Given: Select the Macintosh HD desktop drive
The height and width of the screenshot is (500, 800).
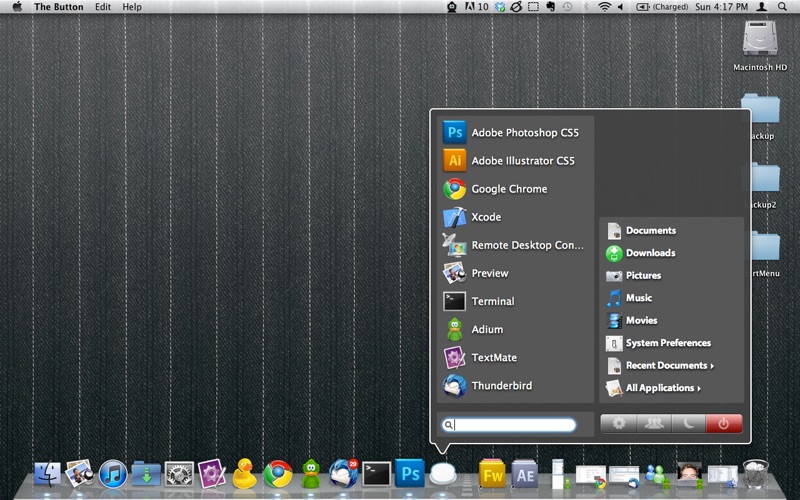Looking at the screenshot, I should 760,46.
